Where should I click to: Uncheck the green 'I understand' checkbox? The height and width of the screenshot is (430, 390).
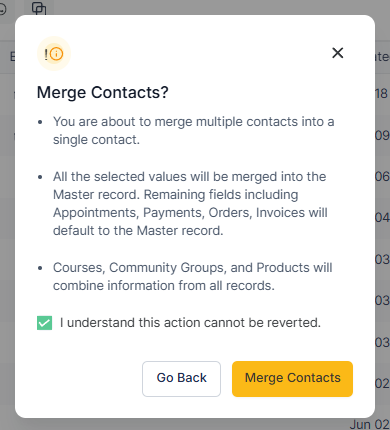(x=44, y=323)
